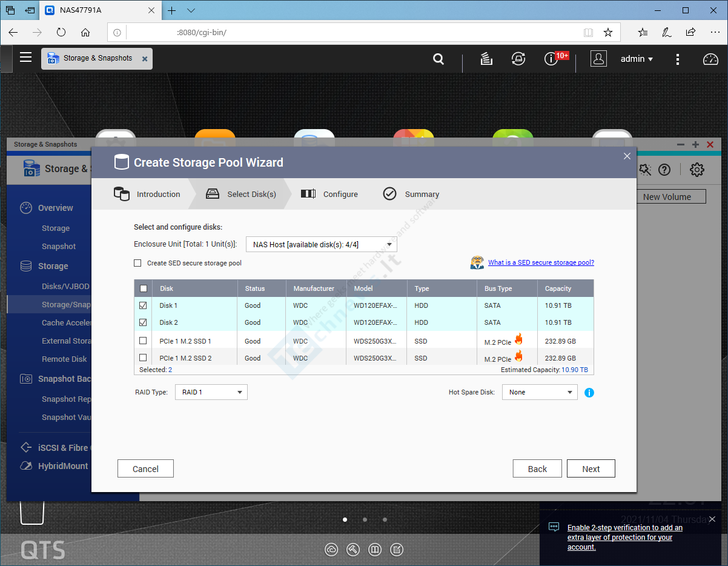Open the QTS main menu hamburger icon
This screenshot has width=728, height=566.
click(25, 58)
